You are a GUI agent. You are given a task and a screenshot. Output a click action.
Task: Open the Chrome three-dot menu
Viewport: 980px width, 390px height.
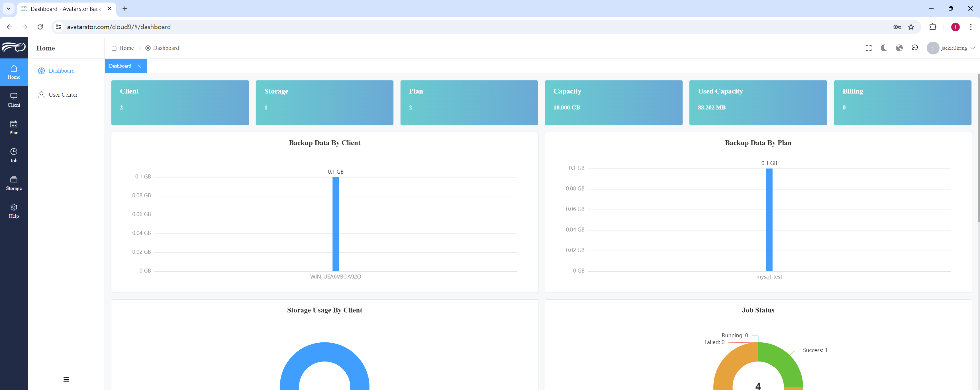coord(971,27)
